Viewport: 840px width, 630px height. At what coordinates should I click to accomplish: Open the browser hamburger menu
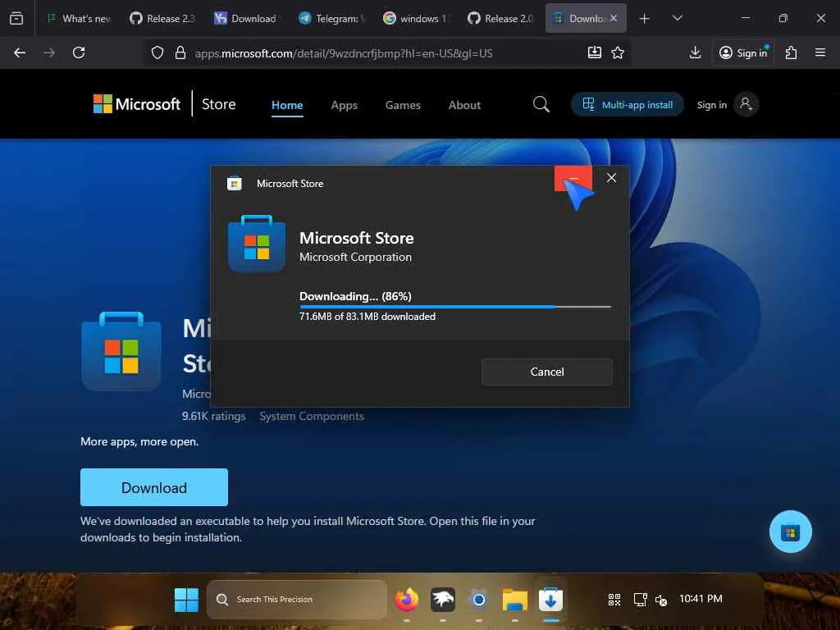pyautogui.click(x=820, y=52)
